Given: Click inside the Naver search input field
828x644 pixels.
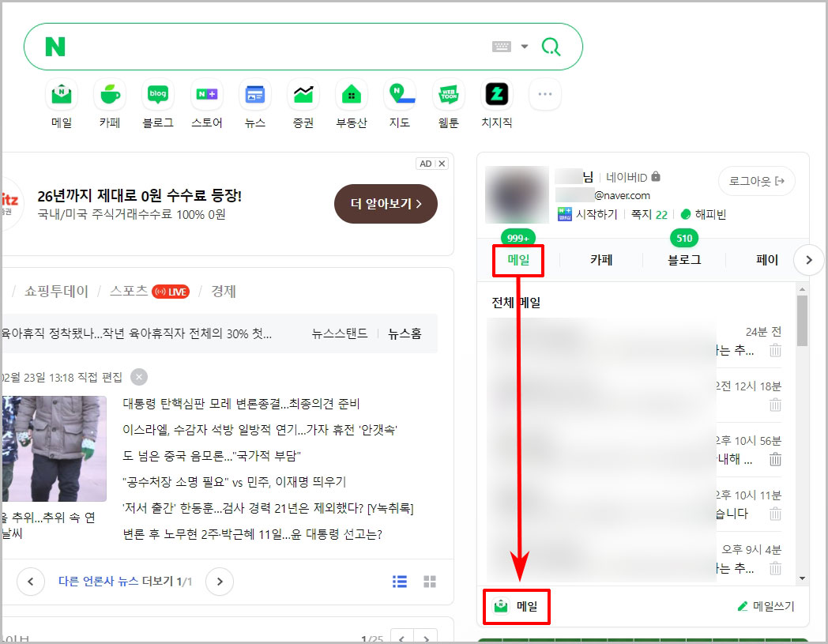Looking at the screenshot, I should tap(277, 47).
